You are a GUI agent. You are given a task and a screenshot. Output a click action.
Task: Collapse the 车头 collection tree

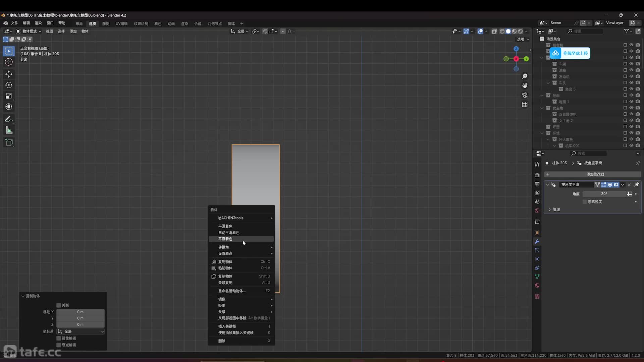click(548, 83)
